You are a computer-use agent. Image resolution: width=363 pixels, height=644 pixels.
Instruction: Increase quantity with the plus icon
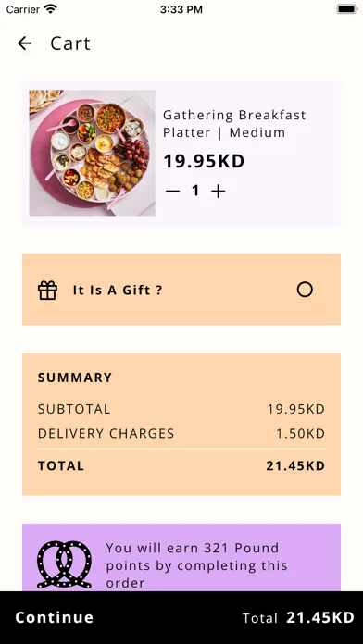tap(219, 191)
